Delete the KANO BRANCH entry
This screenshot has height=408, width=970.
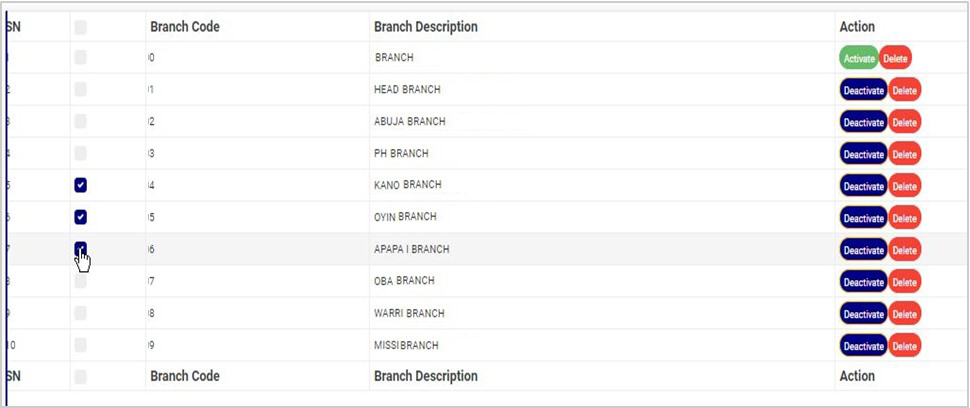[904, 187]
